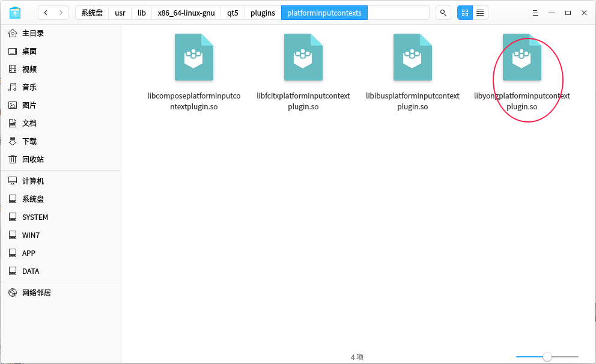Image resolution: width=596 pixels, height=364 pixels.
Task: Jump to plugins breadcrumb
Action: 263,13
